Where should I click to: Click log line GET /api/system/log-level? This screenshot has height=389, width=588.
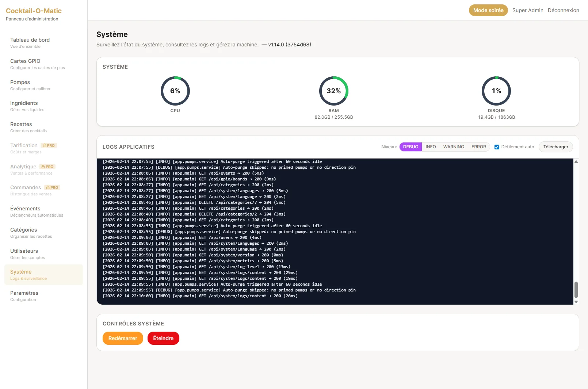coord(196,267)
